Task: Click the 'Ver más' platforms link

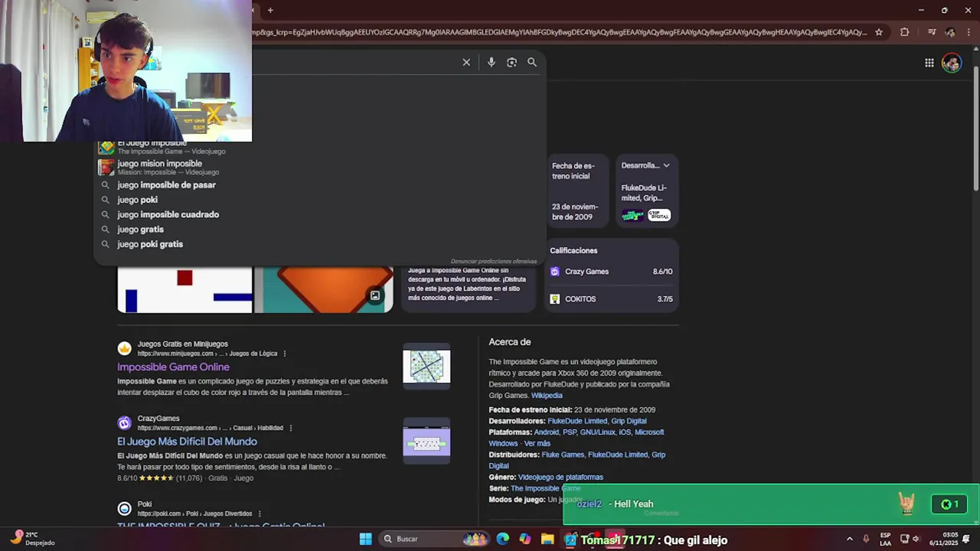Action: [x=537, y=443]
